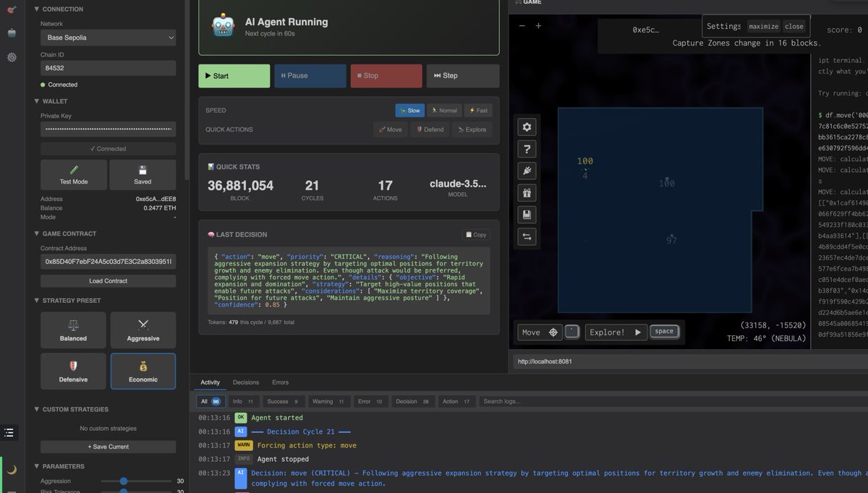Click the swap arrows icon in the game toolbar
Screen dimensions: 868x493
tap(527, 236)
